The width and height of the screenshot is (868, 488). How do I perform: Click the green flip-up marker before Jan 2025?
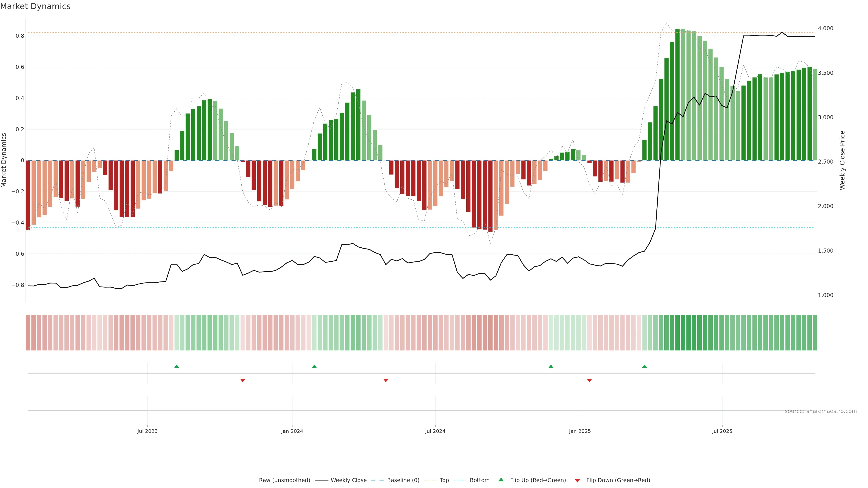coord(551,366)
